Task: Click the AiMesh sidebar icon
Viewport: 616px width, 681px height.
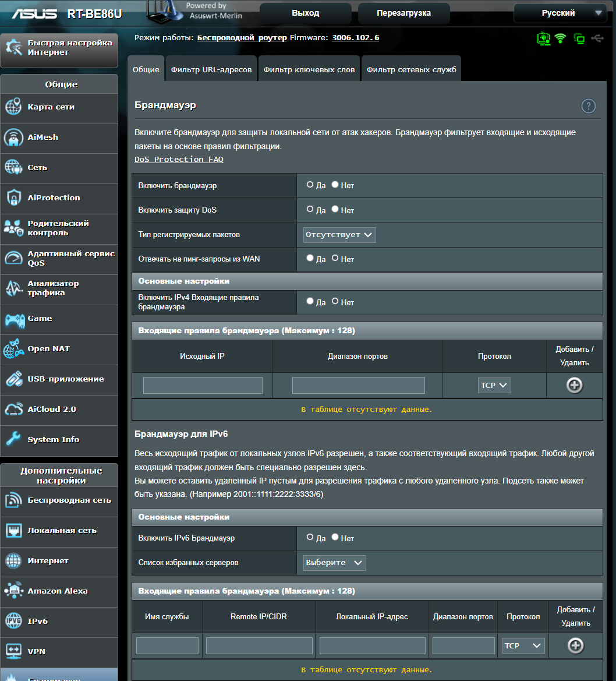Action: pos(13,137)
